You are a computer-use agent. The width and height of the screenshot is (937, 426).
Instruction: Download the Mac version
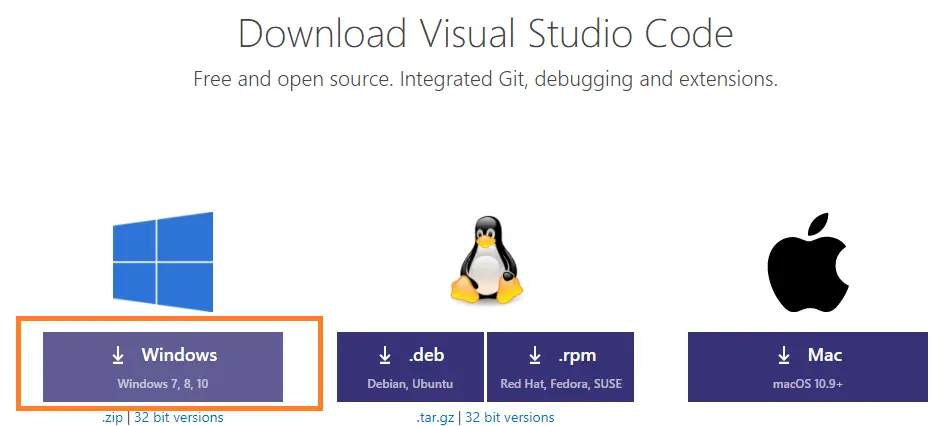tap(809, 367)
